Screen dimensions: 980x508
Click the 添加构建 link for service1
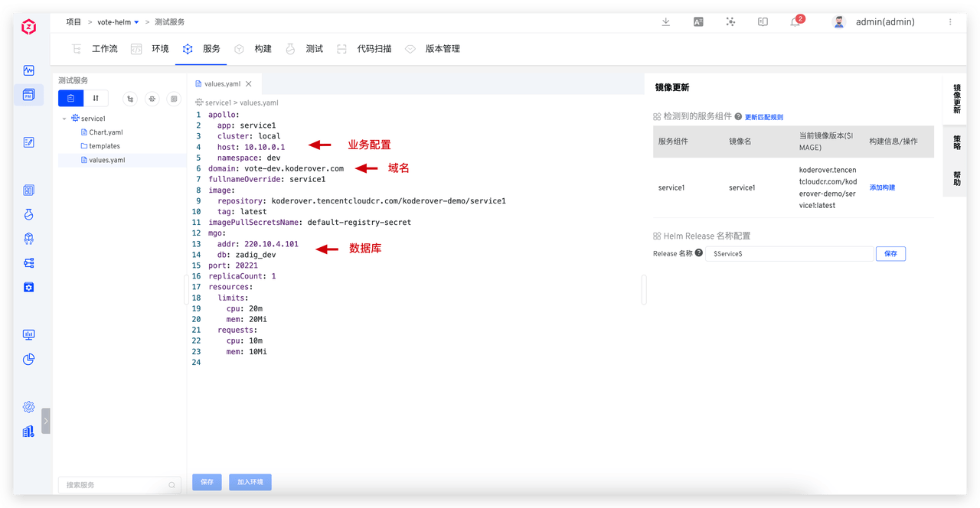[x=881, y=187]
